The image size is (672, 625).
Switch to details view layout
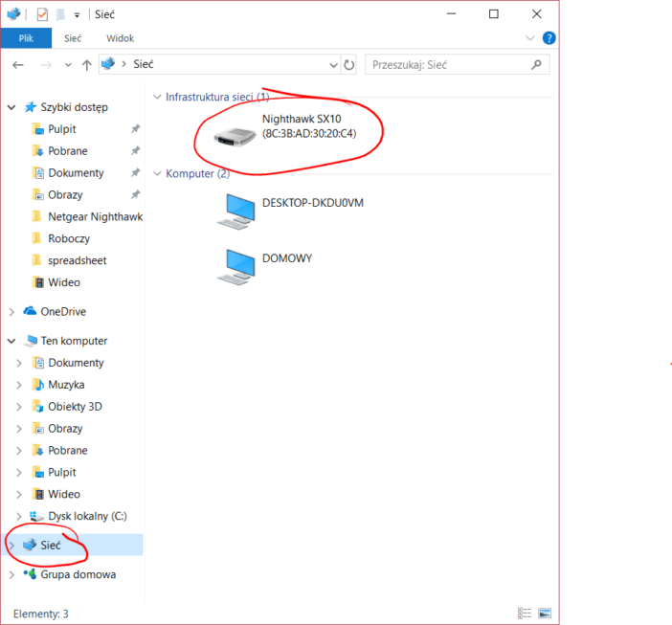click(525, 613)
